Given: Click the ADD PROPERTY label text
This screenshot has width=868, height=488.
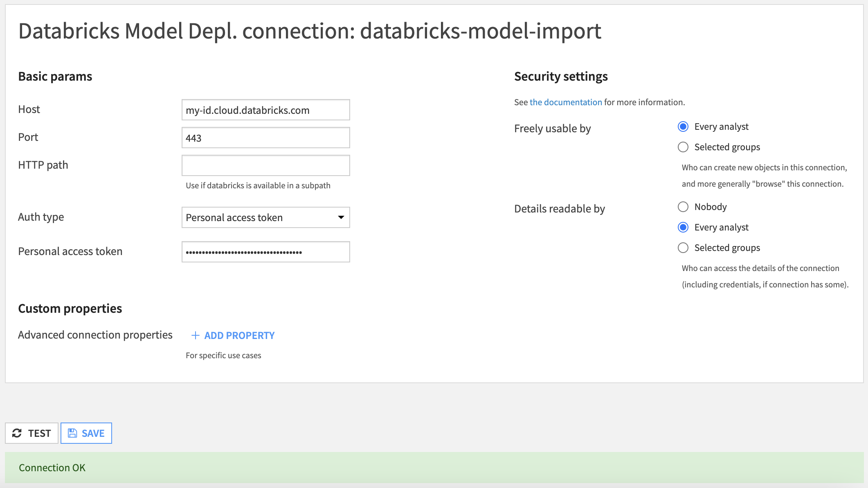Looking at the screenshot, I should (239, 335).
